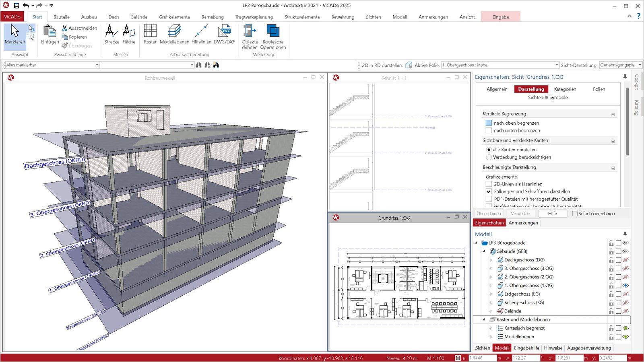The width and height of the screenshot is (644, 362).
Task: Open the DWG/DXF import tool
Action: click(x=224, y=34)
